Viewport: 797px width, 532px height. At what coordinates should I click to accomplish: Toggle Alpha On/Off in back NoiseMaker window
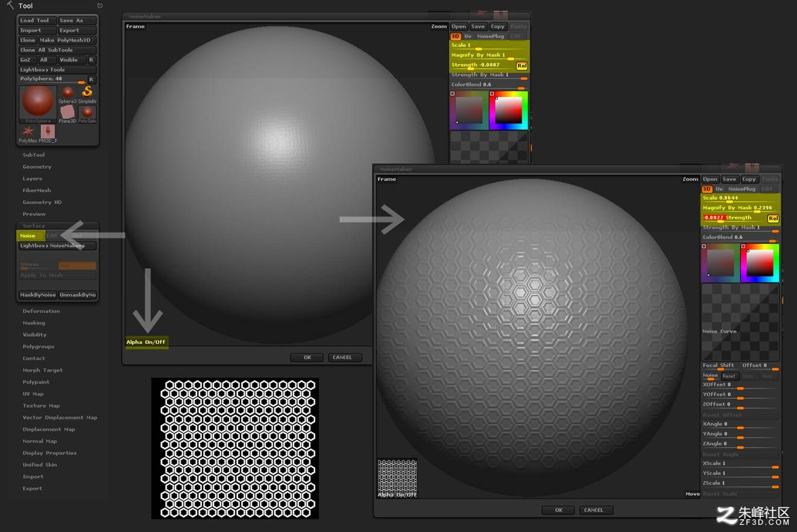click(146, 342)
